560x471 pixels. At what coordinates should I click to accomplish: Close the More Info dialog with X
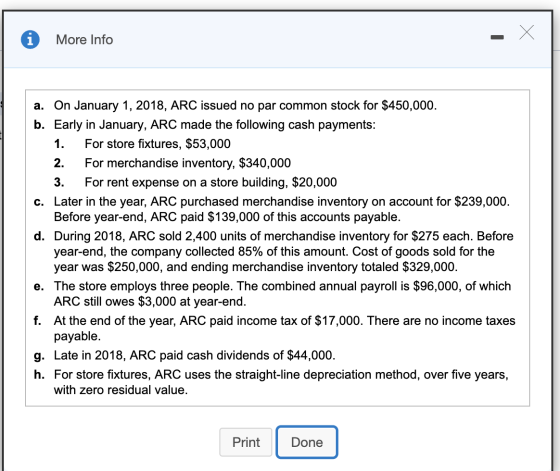coord(526,32)
